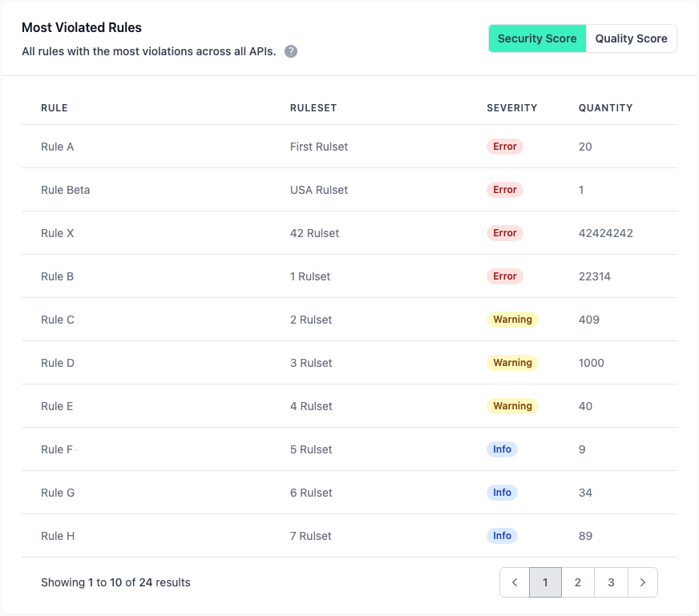
Task: Select the Security Score toggle
Action: pos(537,38)
